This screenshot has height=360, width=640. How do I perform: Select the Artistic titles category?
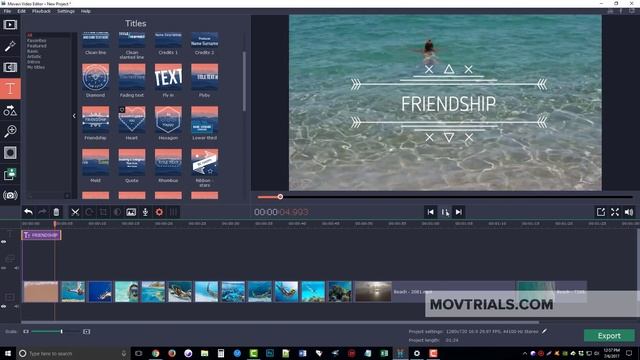34,56
